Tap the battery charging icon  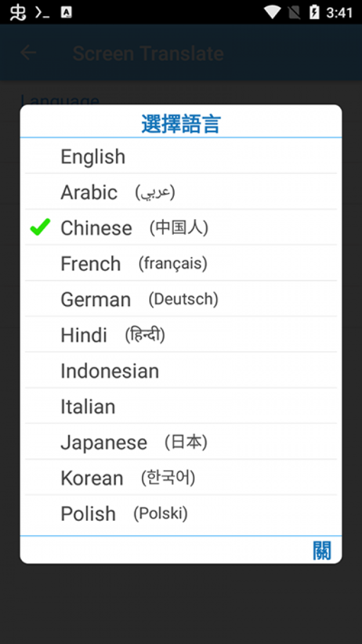[x=314, y=12]
